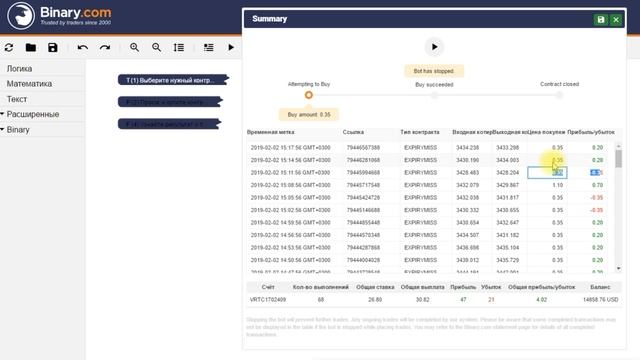
Task: Click the Buy succeeded progress marker
Action: click(434, 95)
